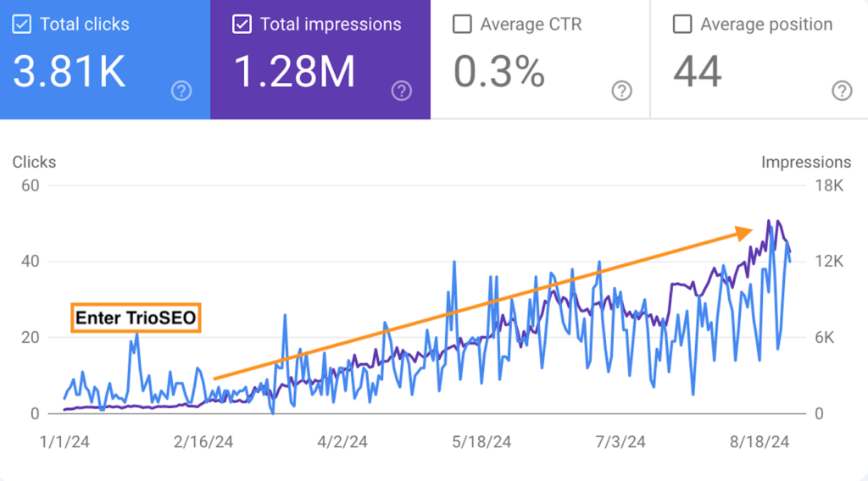The height and width of the screenshot is (481, 868).
Task: Click the 1.28M total impressions value
Action: 294,72
